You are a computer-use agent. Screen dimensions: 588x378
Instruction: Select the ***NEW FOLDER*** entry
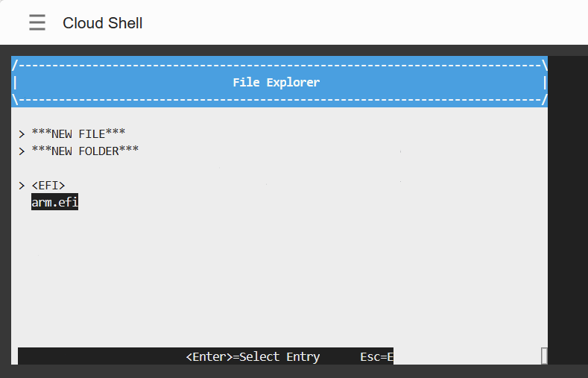click(x=85, y=151)
